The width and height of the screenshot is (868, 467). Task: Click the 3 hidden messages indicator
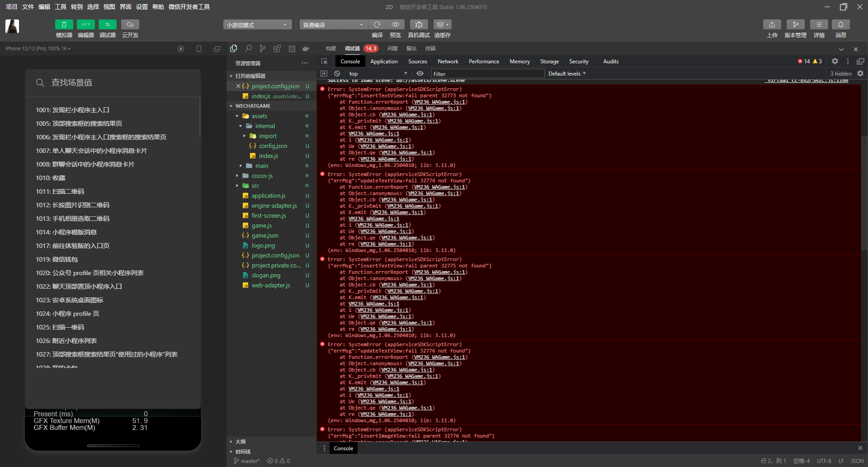pos(841,74)
